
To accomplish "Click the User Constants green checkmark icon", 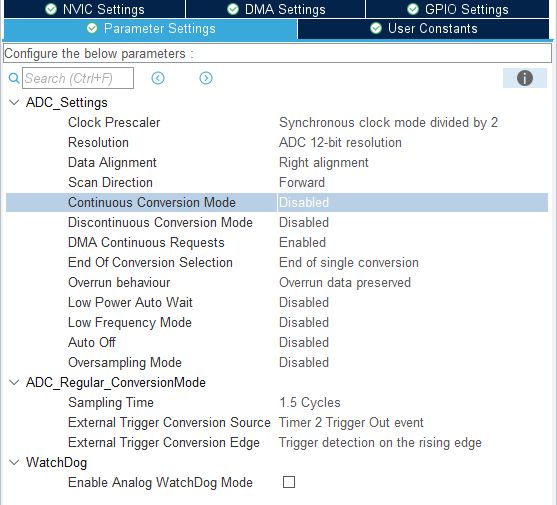I will click(376, 28).
